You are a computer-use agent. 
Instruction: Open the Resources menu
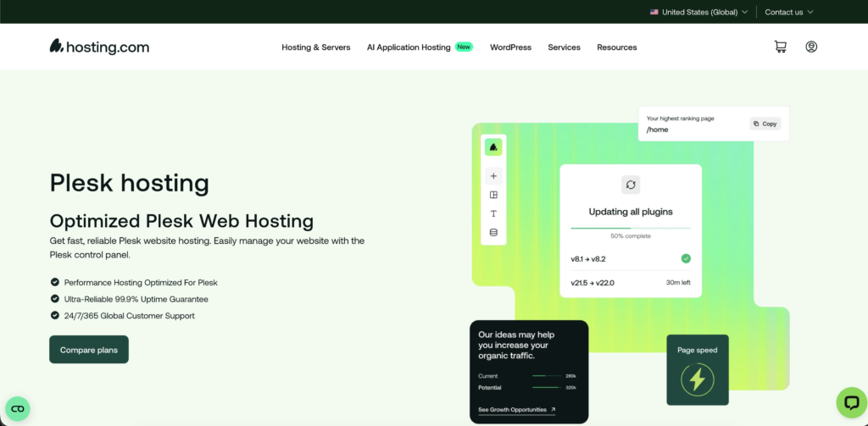pos(617,47)
